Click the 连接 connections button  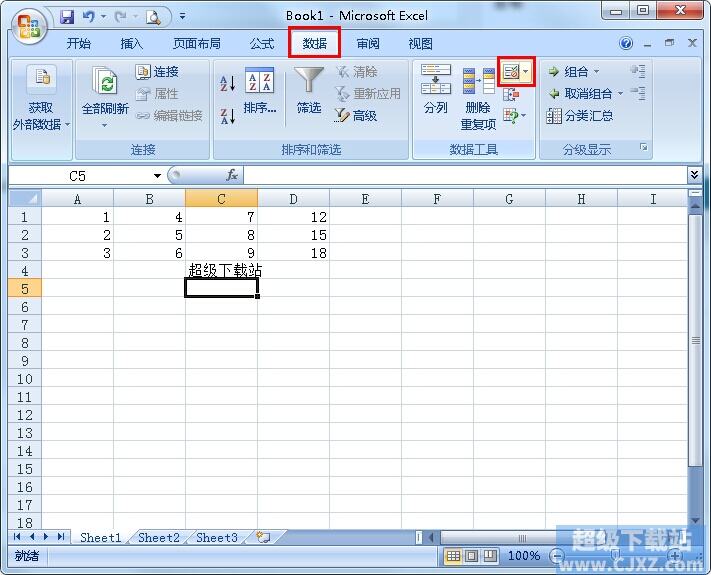coord(157,72)
